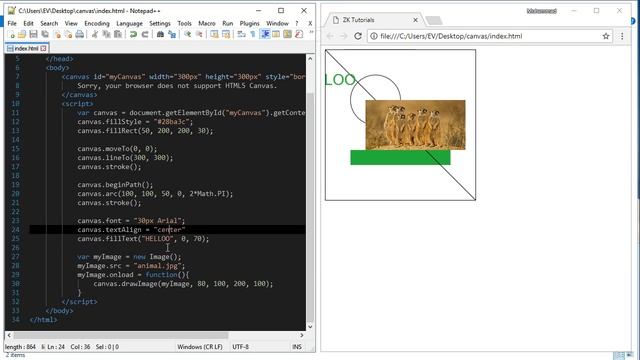Click the forward arrow in Chrome

tap(344, 36)
